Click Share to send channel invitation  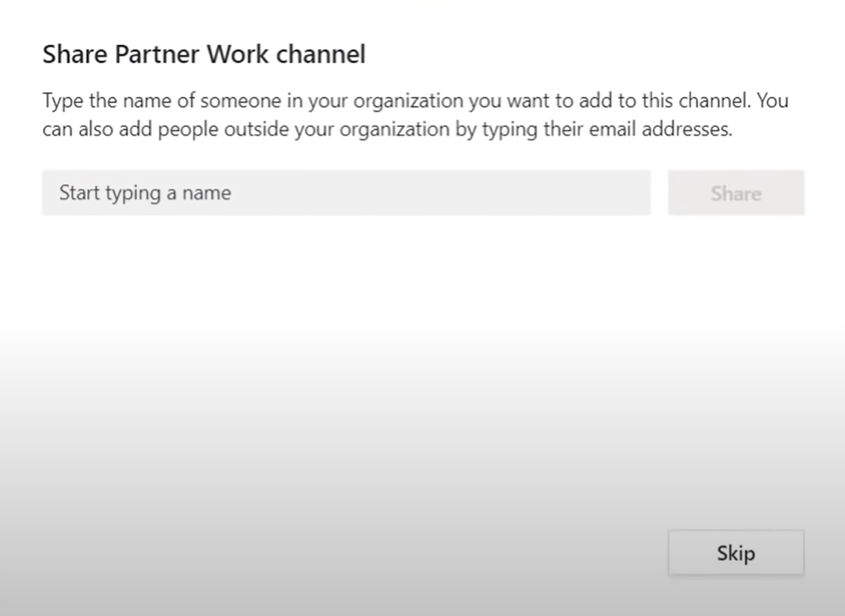[736, 193]
